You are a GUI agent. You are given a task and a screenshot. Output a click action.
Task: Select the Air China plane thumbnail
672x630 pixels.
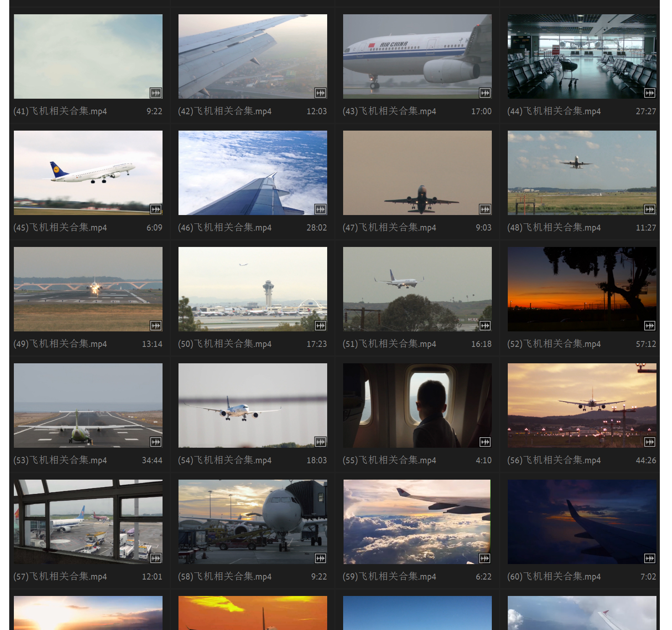point(417,57)
